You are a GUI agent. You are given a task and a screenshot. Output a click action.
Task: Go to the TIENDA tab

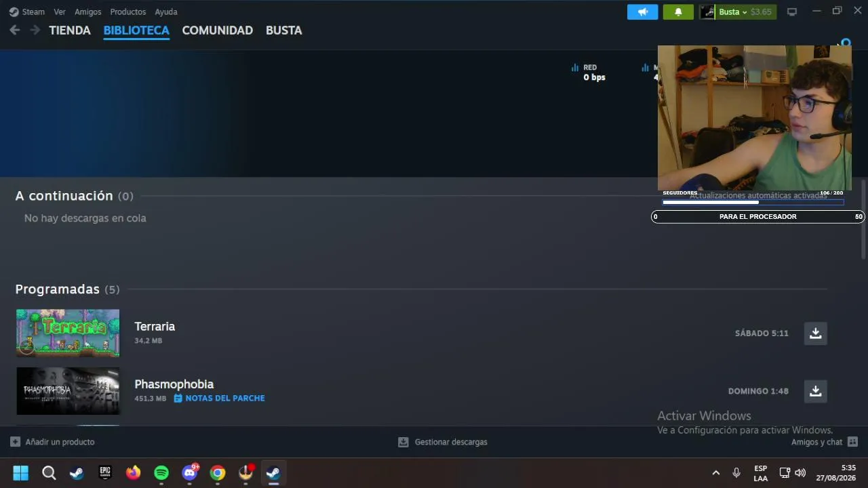pyautogui.click(x=70, y=30)
